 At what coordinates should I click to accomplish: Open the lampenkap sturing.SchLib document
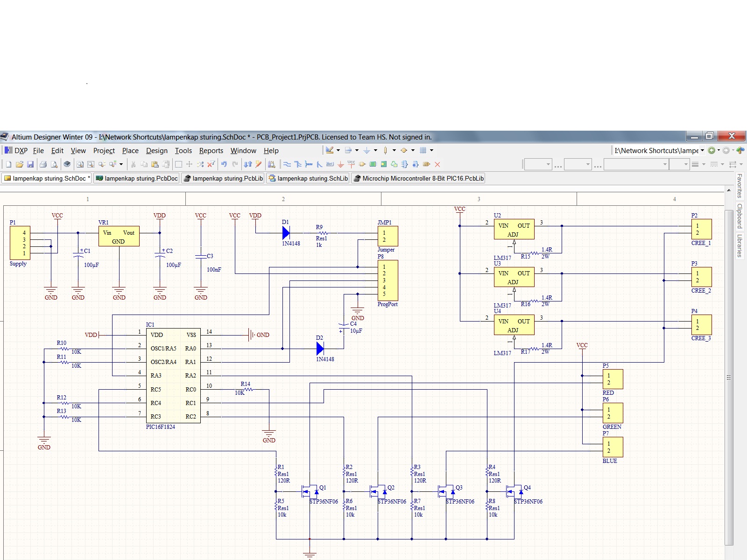pos(308,178)
